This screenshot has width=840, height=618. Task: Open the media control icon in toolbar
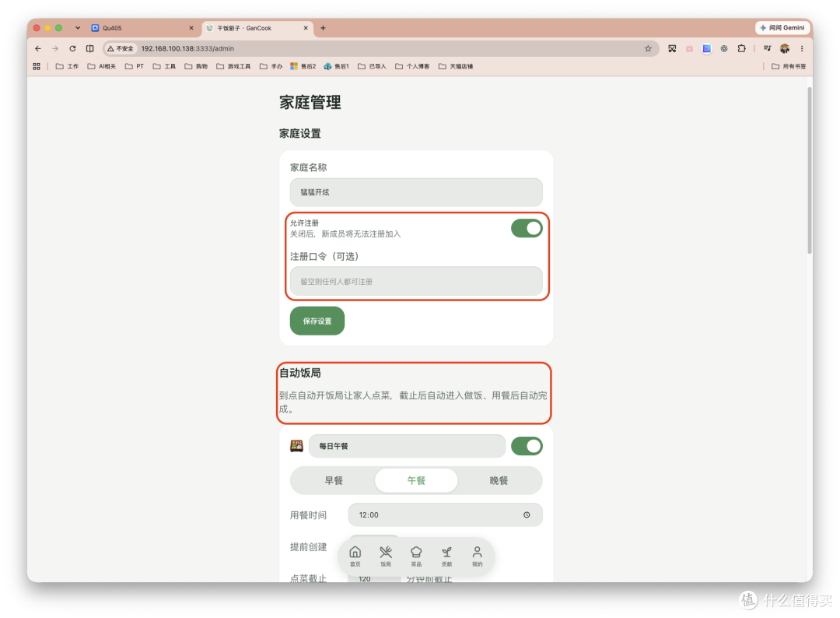pyautogui.click(x=767, y=48)
